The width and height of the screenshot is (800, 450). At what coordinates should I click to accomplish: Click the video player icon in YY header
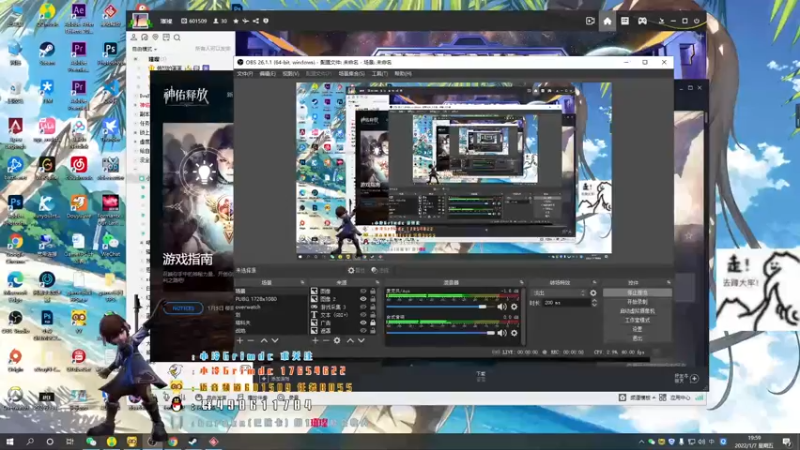[590, 21]
